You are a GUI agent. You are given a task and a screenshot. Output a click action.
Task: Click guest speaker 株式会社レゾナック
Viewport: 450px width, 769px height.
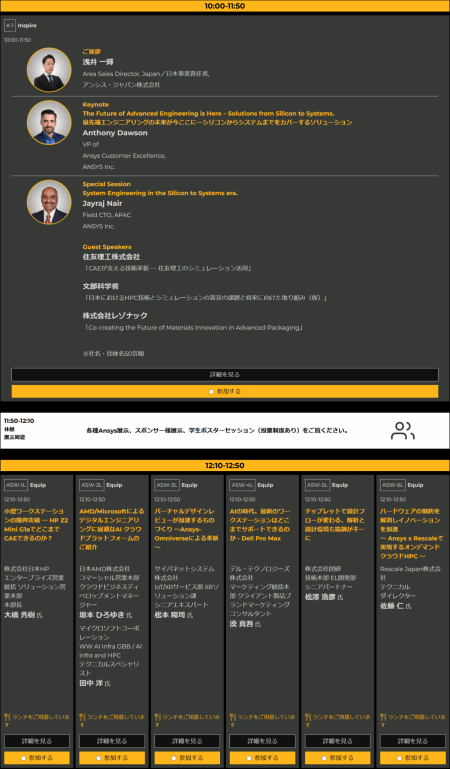click(115, 315)
